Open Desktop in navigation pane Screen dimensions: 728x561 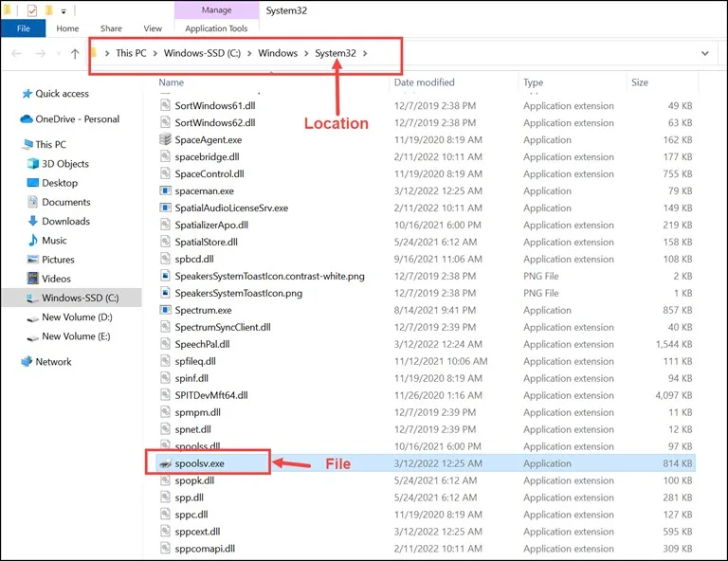coord(60,183)
